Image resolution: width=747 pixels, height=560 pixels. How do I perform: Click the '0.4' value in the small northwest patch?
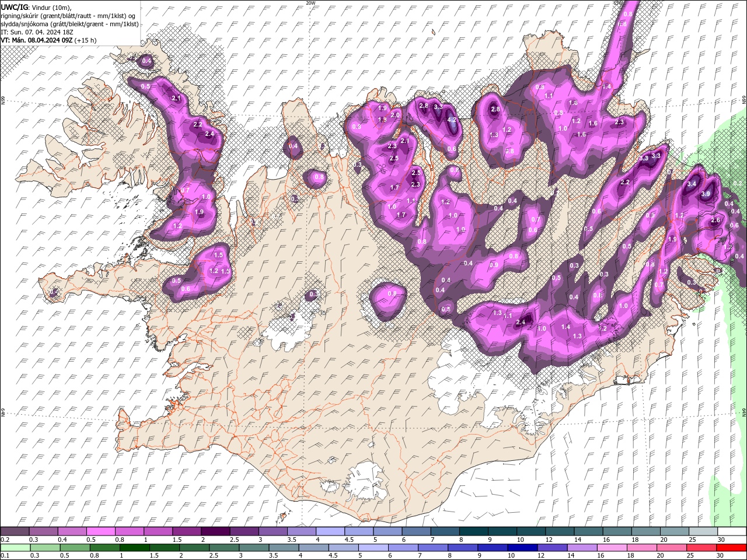pos(146,61)
